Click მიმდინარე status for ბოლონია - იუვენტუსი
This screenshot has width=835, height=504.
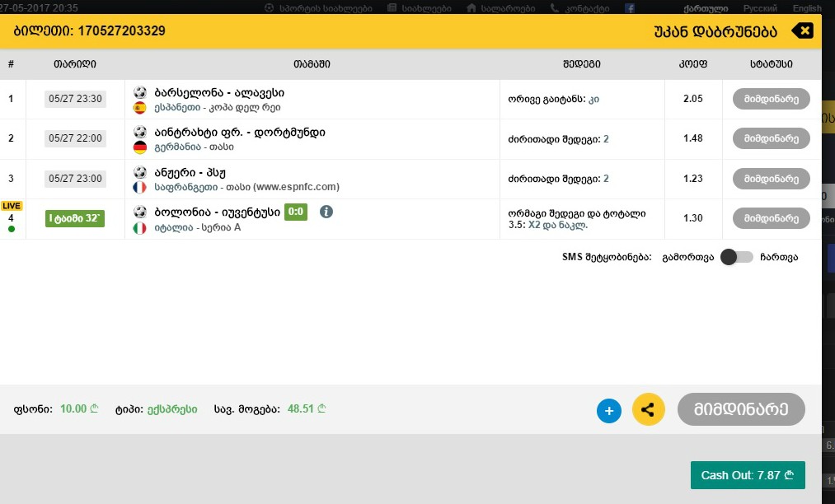coord(771,218)
